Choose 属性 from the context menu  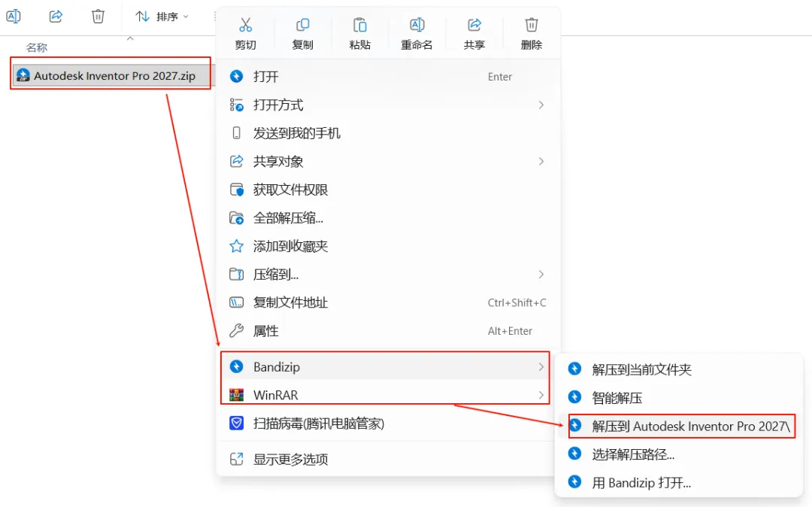tap(388, 331)
